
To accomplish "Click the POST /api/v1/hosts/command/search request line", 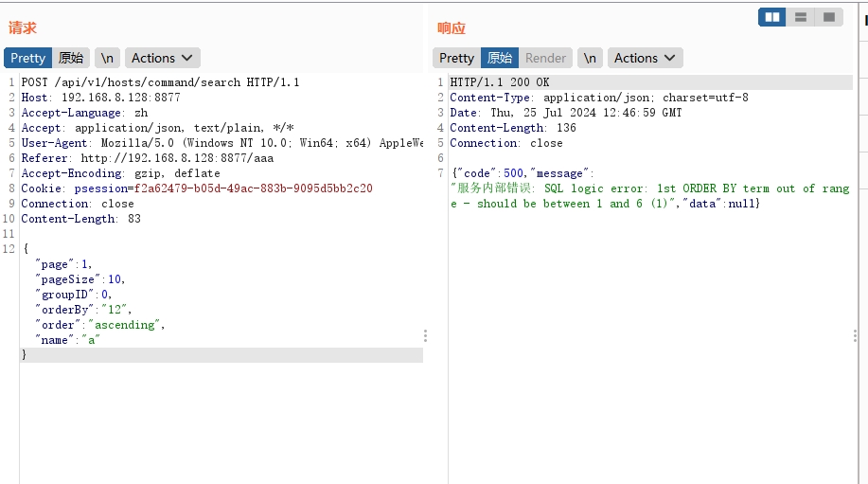I will pos(160,82).
